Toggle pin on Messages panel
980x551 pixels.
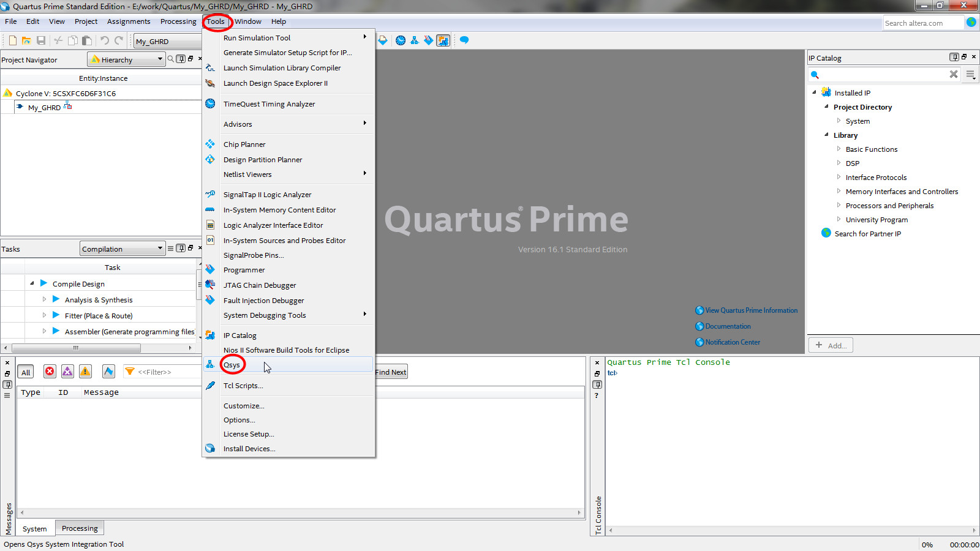click(x=7, y=384)
